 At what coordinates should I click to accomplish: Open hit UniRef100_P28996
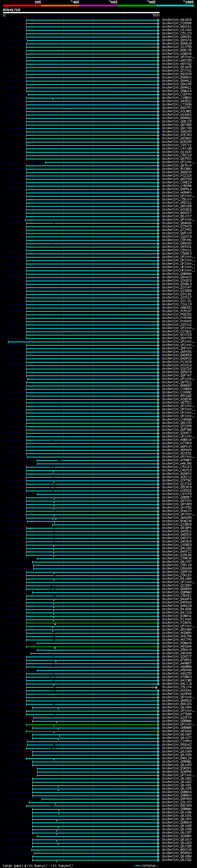tap(177, 23)
